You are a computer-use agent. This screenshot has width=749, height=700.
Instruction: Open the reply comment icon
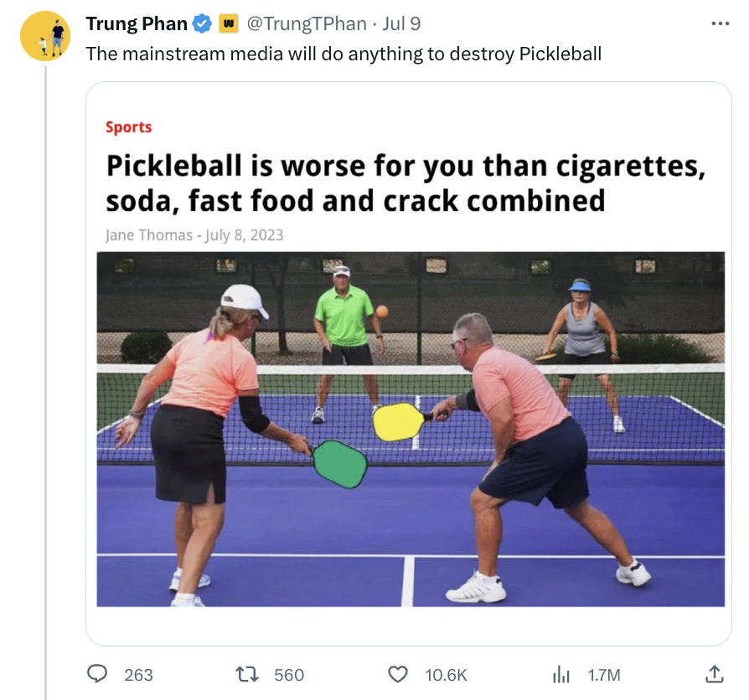[97, 674]
